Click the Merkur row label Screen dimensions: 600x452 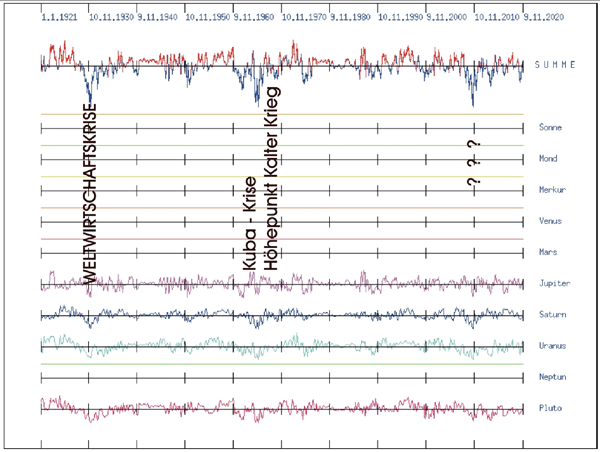tap(553, 190)
